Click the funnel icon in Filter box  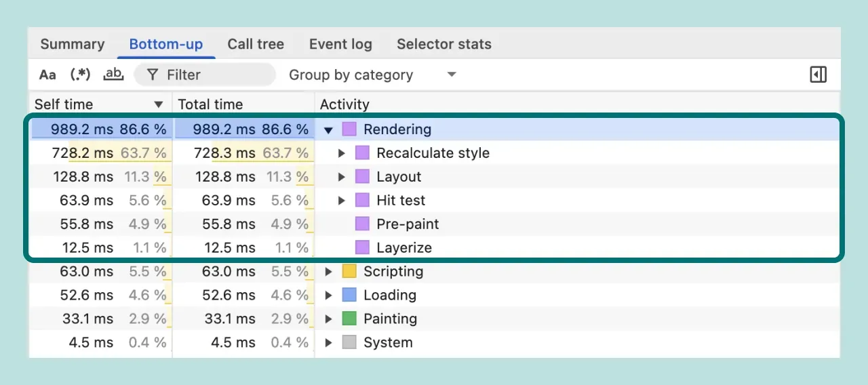click(153, 75)
